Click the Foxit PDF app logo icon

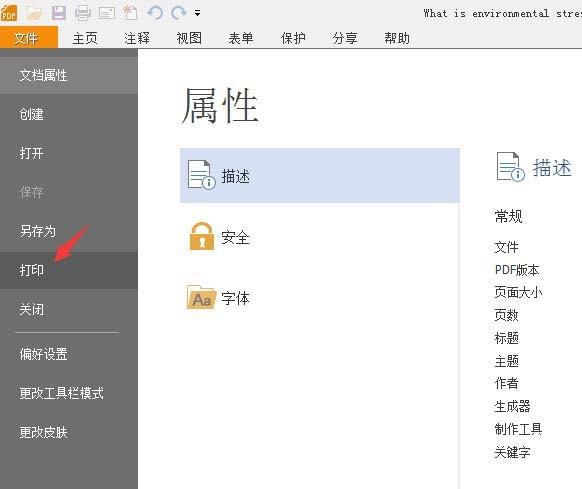click(9, 13)
